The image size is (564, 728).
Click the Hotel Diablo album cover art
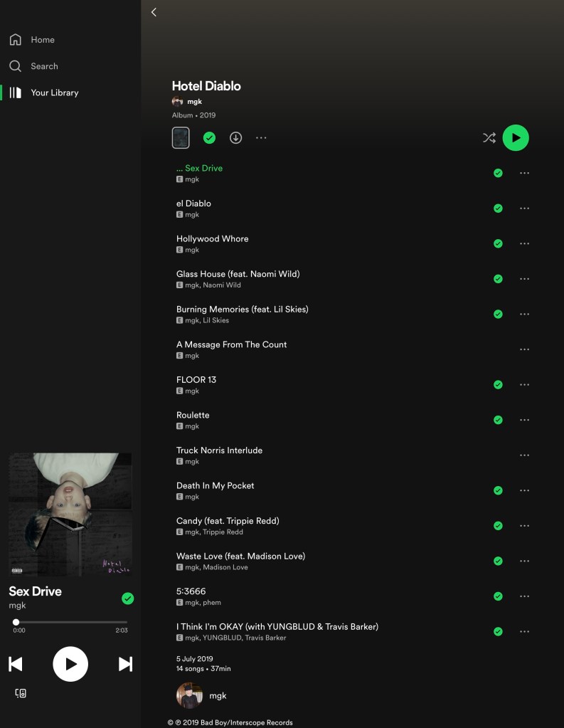(70, 515)
